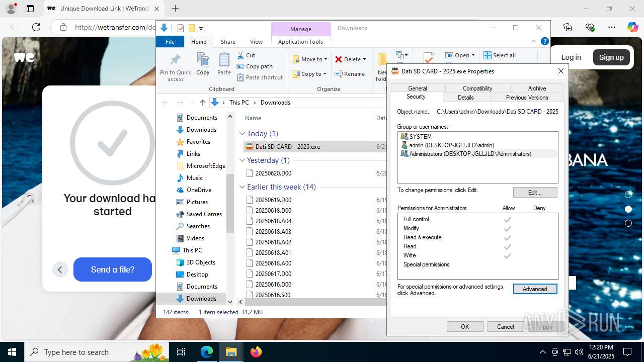The image size is (644, 362).
Task: Switch to the Home ribbon tab
Action: [199, 42]
